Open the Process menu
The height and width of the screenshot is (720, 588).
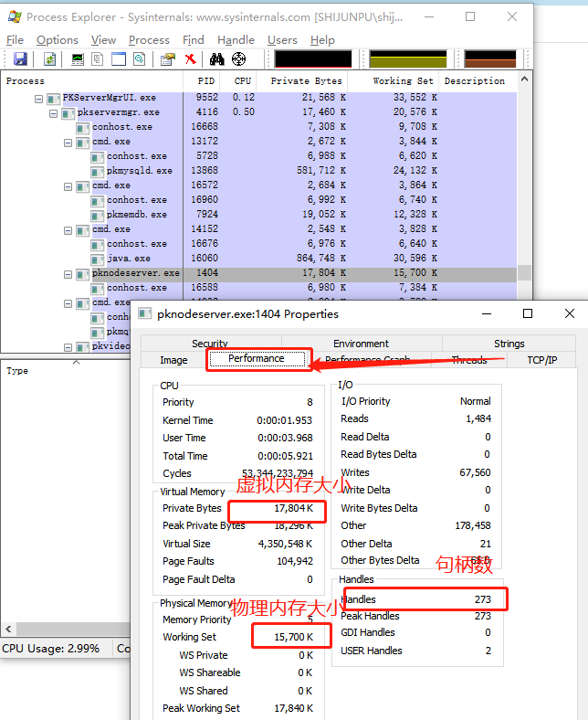pos(149,40)
